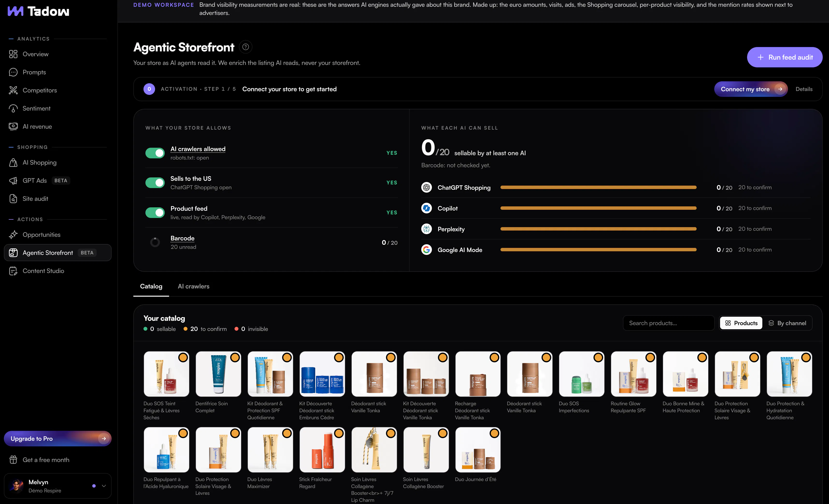829x504 pixels.
Task: Go to Competitors via crossed-swords icon
Action: pyautogui.click(x=13, y=91)
